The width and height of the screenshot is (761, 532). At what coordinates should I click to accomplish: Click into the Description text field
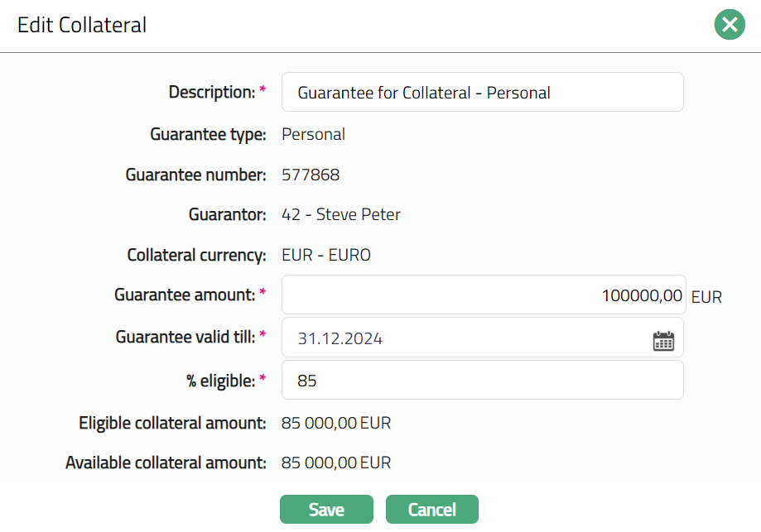pyautogui.click(x=482, y=93)
